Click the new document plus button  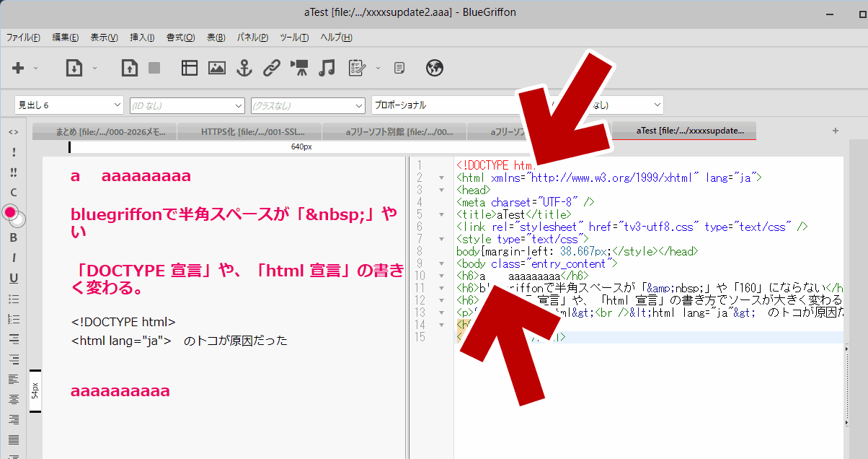point(18,68)
